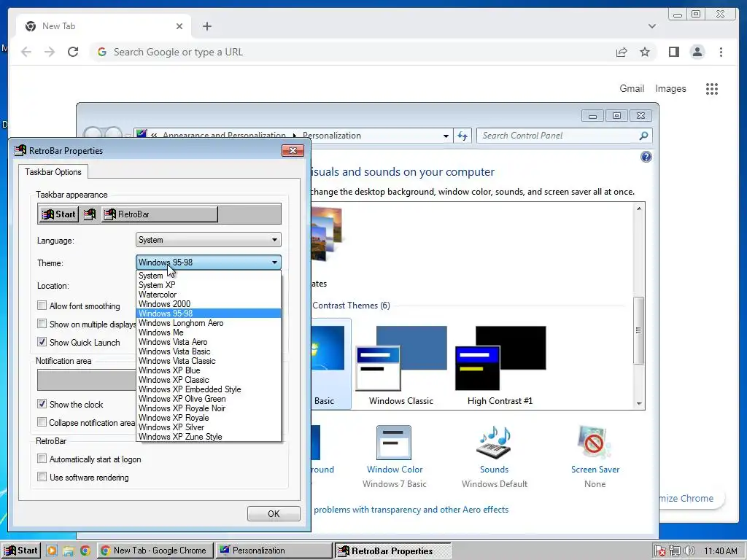
Task: Pick Watercolor theme option
Action: tap(208, 295)
